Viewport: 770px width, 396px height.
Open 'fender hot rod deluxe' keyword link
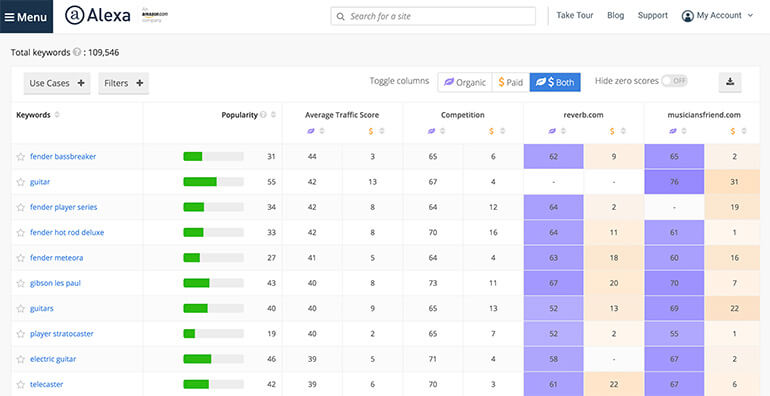pyautogui.click(x=67, y=232)
